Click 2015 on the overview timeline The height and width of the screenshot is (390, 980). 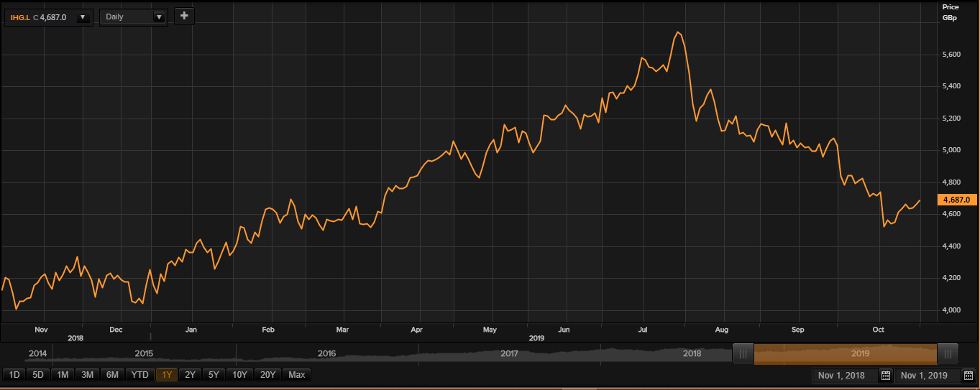(x=144, y=353)
